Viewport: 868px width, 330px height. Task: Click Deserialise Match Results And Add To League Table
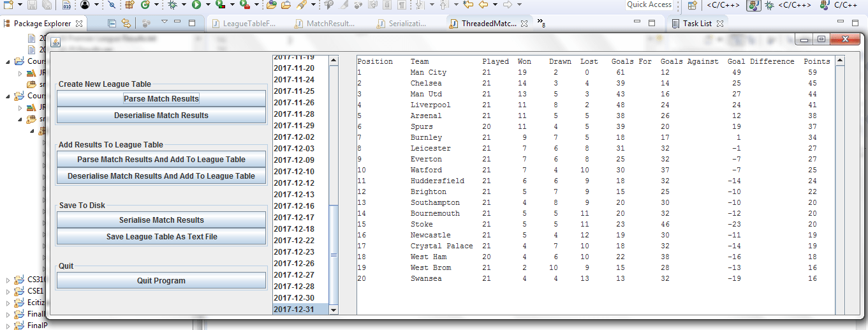point(161,176)
